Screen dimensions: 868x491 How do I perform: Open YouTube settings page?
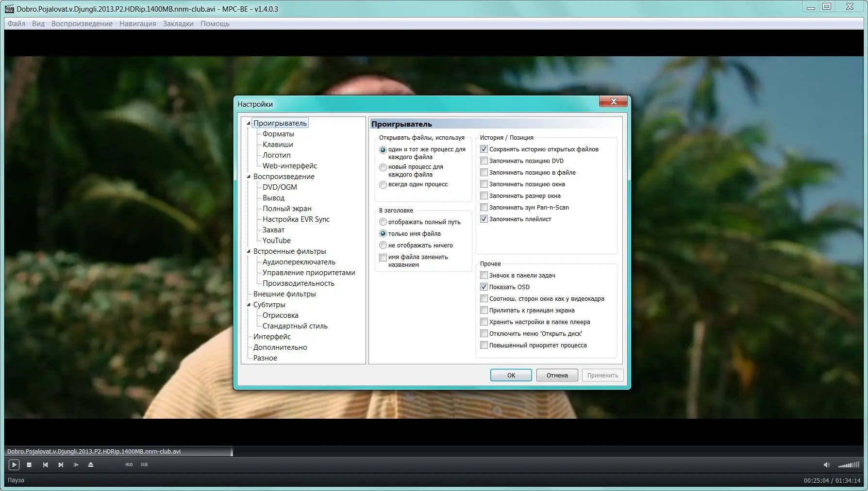click(x=277, y=241)
